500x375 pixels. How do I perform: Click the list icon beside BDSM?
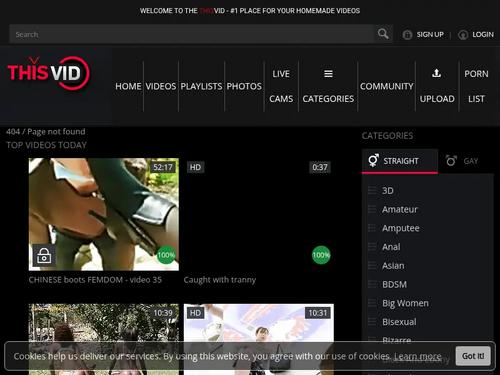pos(372,284)
